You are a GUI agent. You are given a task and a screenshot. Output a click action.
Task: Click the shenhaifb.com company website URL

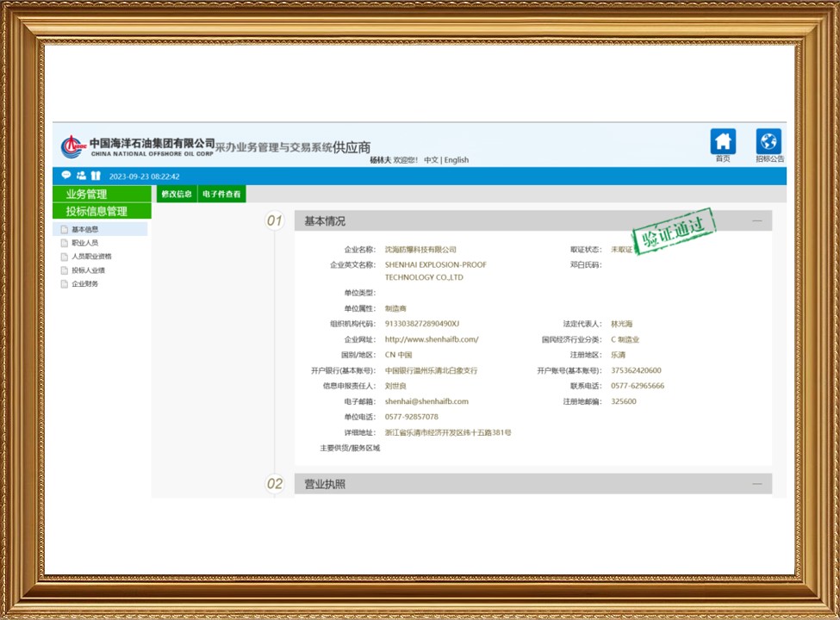(432, 339)
